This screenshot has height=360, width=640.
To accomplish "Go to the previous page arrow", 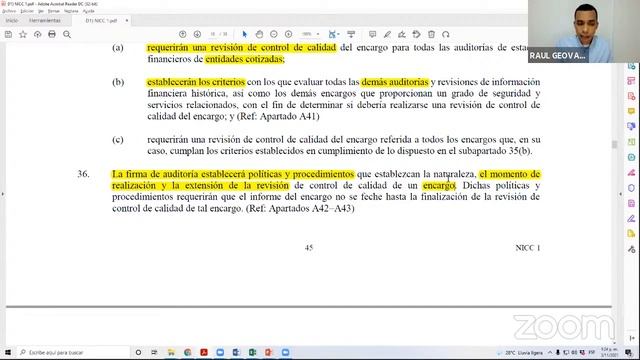I will click(x=182, y=34).
